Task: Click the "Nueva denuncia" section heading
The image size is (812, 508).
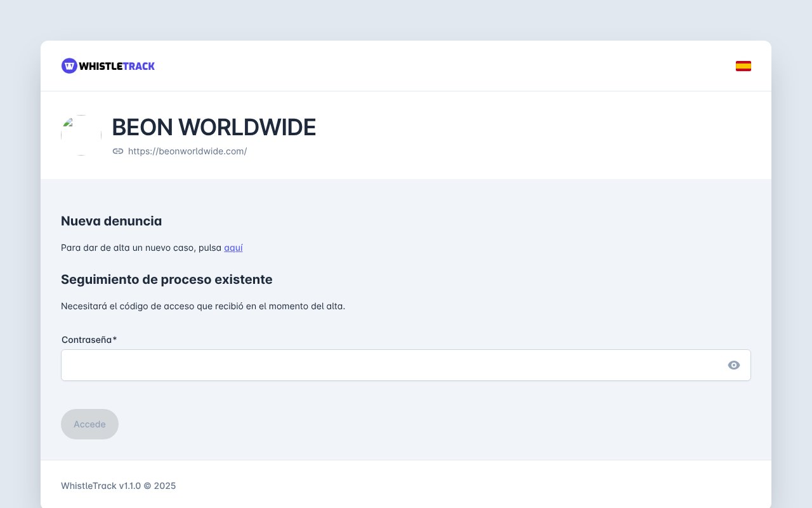Action: click(111, 221)
